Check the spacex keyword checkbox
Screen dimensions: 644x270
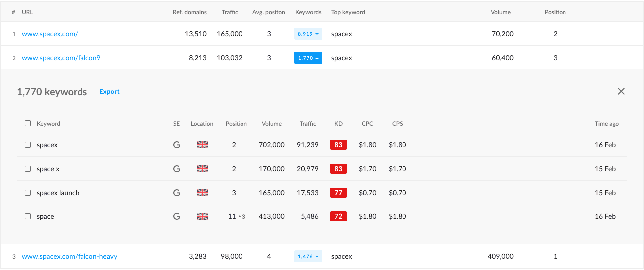[28, 145]
